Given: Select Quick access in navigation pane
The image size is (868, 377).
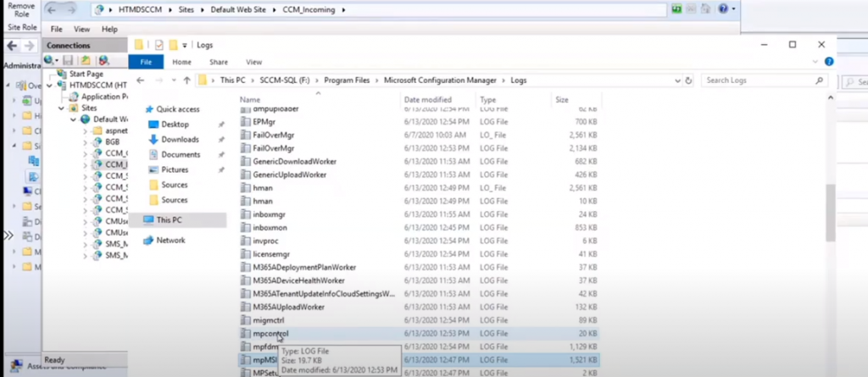Looking at the screenshot, I should tap(171, 109).
